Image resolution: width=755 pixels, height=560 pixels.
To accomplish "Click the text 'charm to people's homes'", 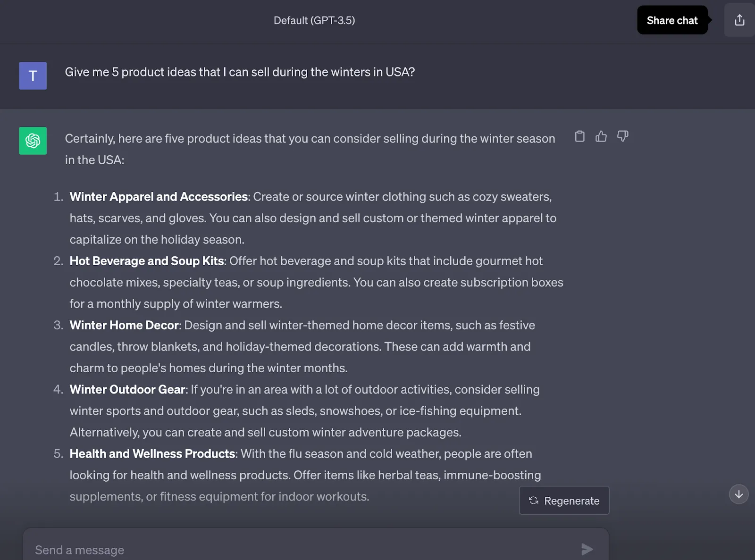I will [x=137, y=368].
